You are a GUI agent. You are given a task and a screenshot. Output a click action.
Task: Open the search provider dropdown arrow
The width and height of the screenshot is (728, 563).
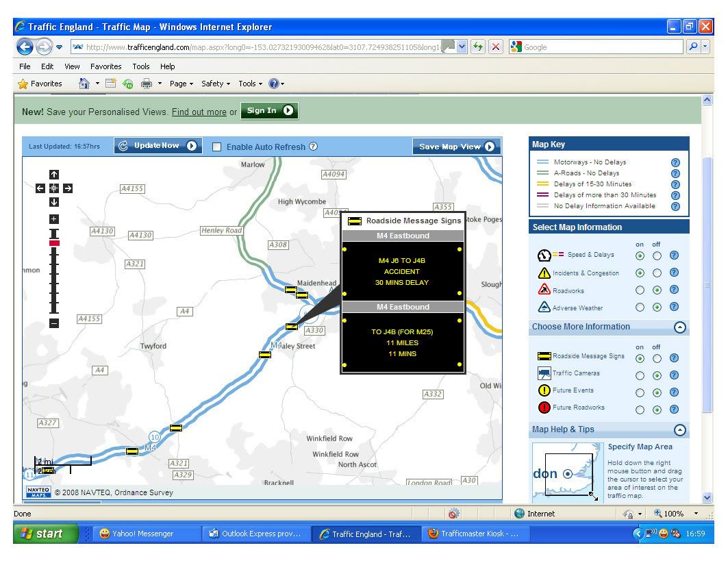[705, 47]
